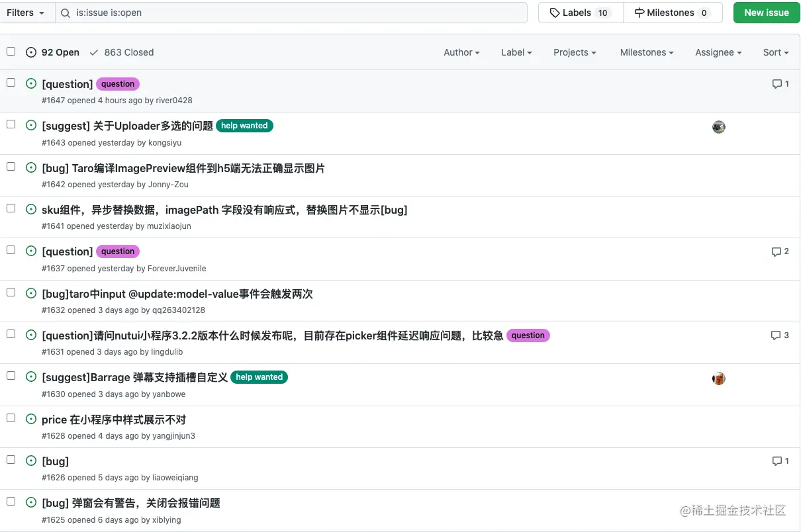Open the Label filter dropdown
This screenshot has height=532, width=801.
[516, 52]
